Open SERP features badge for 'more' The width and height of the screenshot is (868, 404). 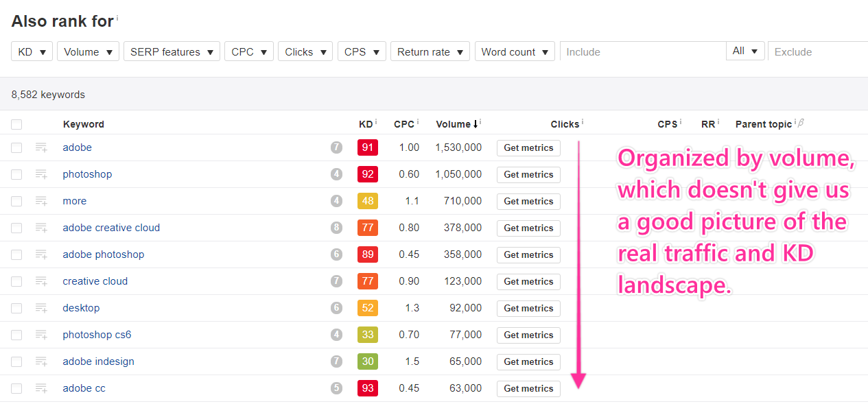[x=336, y=201]
